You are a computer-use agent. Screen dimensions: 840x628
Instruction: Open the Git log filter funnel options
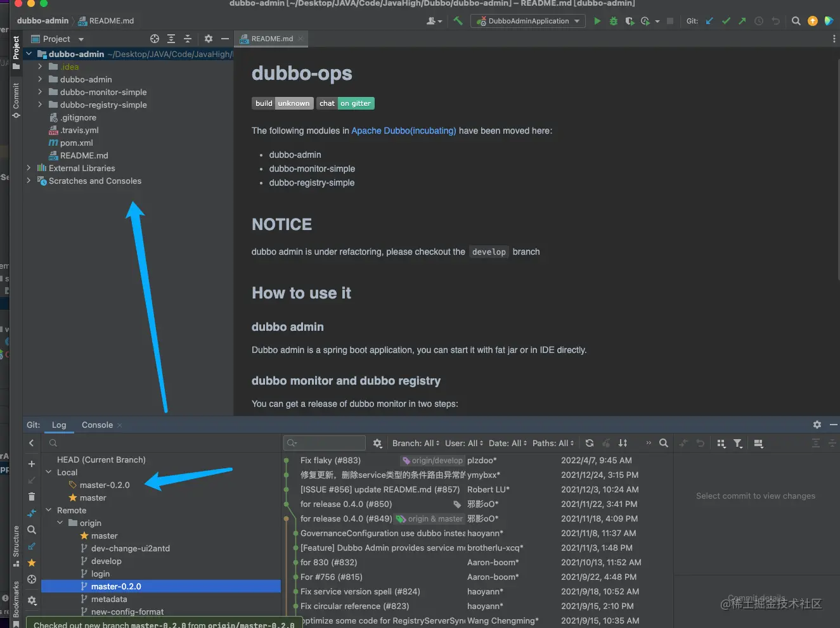[738, 443]
